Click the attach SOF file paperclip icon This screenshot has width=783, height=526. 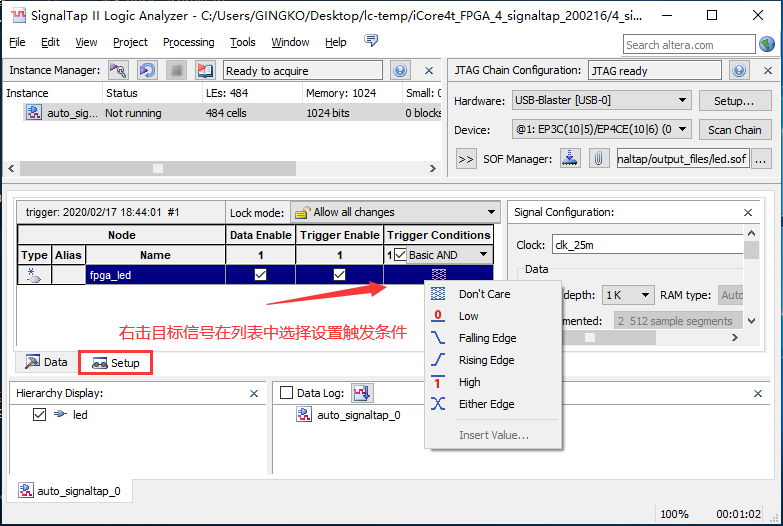[597, 158]
